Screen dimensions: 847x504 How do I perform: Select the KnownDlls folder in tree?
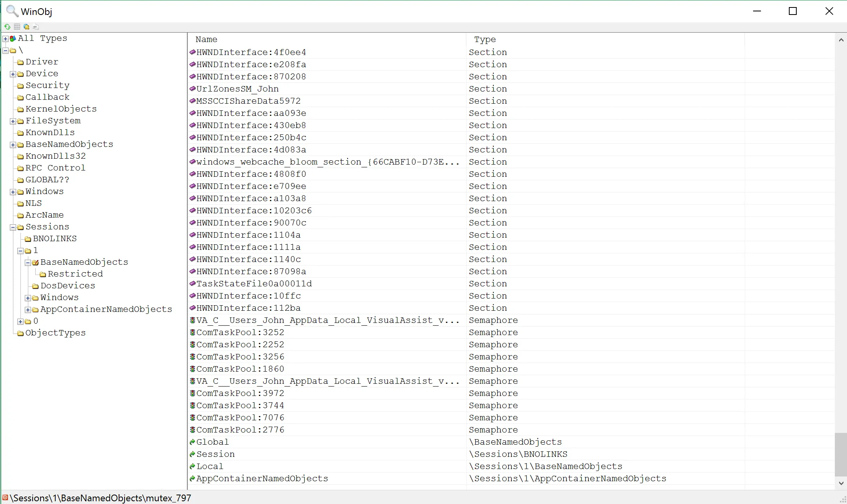pyautogui.click(x=50, y=133)
